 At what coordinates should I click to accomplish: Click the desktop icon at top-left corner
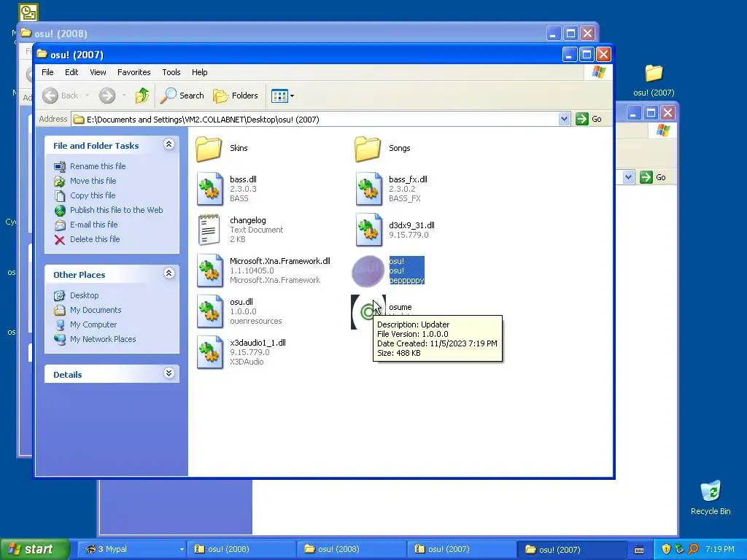pyautogui.click(x=28, y=12)
